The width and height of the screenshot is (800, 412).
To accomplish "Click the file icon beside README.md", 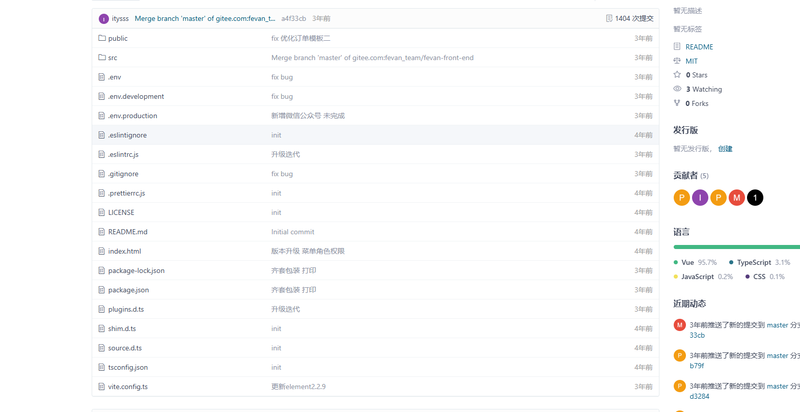I will [x=102, y=231].
